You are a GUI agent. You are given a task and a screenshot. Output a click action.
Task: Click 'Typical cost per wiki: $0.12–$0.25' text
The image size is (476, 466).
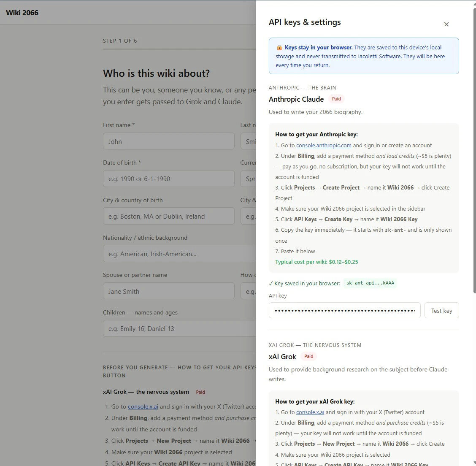pos(316,262)
